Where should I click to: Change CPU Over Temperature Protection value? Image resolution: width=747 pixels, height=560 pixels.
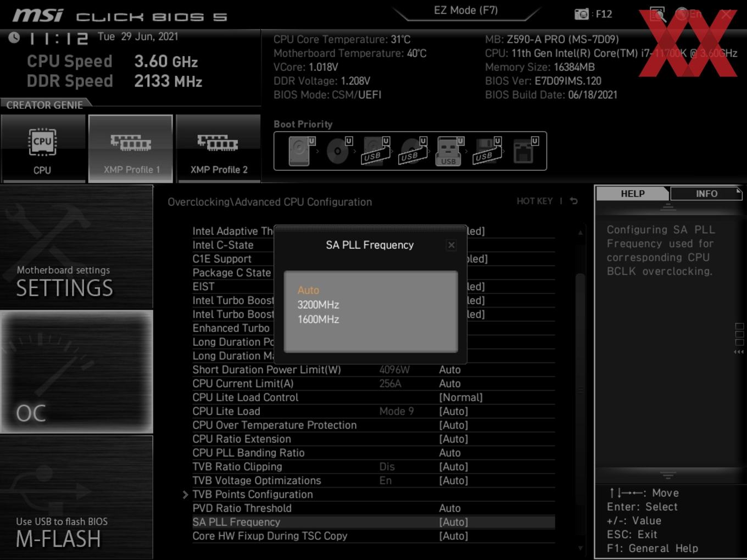click(x=454, y=425)
